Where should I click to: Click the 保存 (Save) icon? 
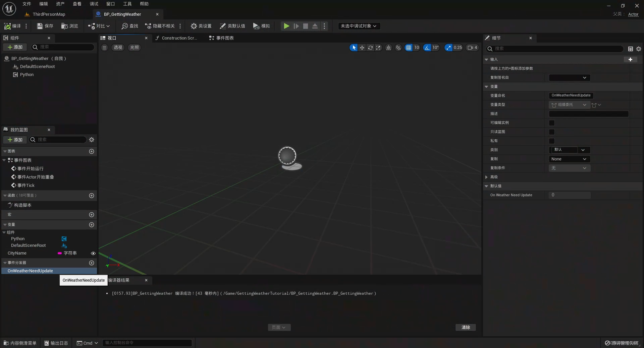[x=45, y=26]
